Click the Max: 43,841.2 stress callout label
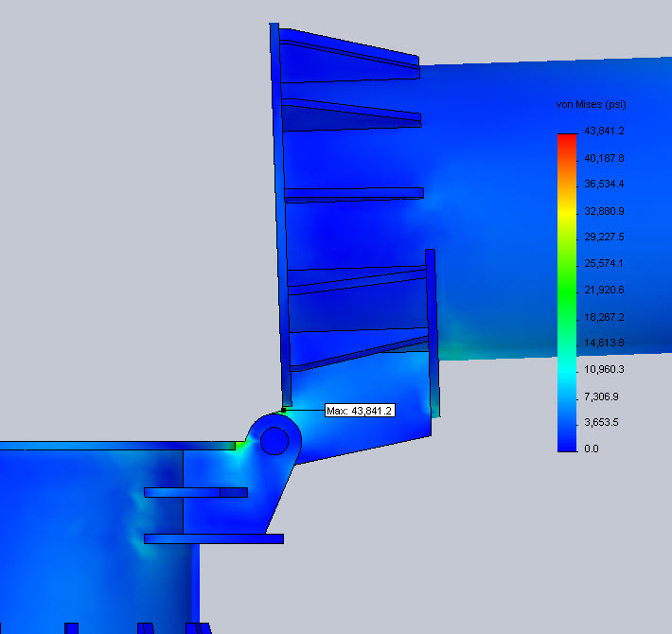672x634 pixels. coord(360,411)
